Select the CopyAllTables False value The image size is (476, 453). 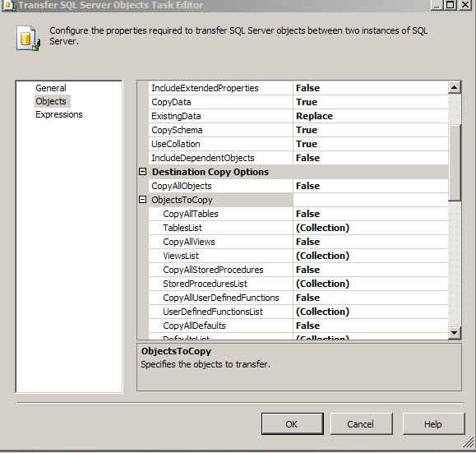(x=370, y=214)
